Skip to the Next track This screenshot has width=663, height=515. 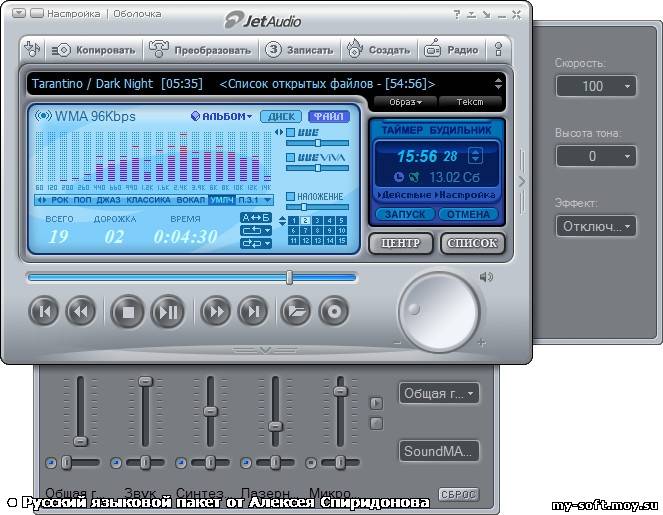pyautogui.click(x=253, y=312)
